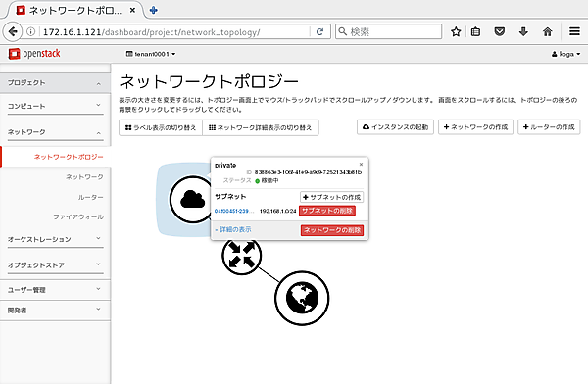Open the Pocket icon in toolbar
This screenshot has height=384, width=588.
(x=499, y=32)
